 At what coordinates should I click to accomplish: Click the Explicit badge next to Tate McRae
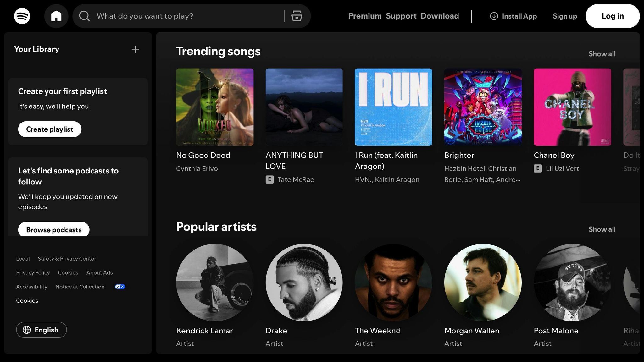click(x=269, y=179)
